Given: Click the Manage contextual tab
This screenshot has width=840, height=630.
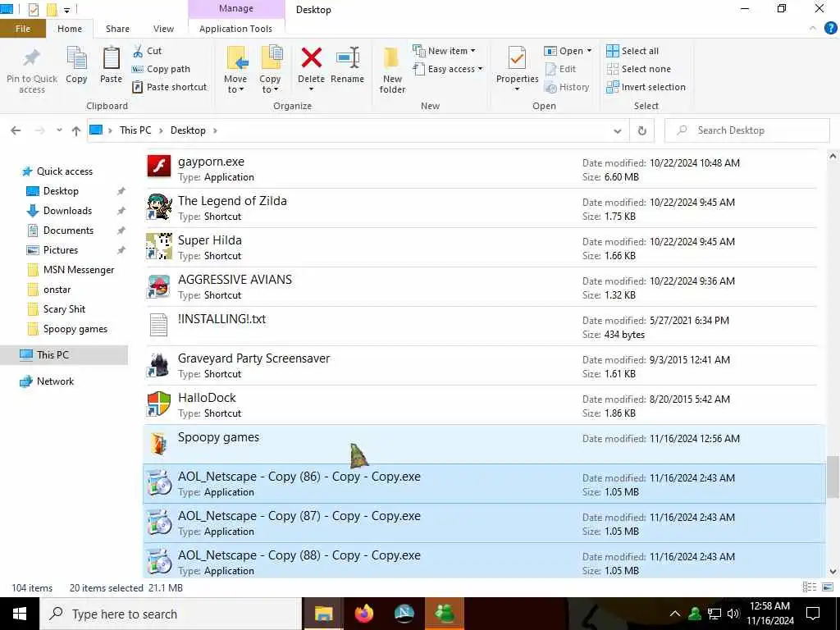Looking at the screenshot, I should point(236,8).
